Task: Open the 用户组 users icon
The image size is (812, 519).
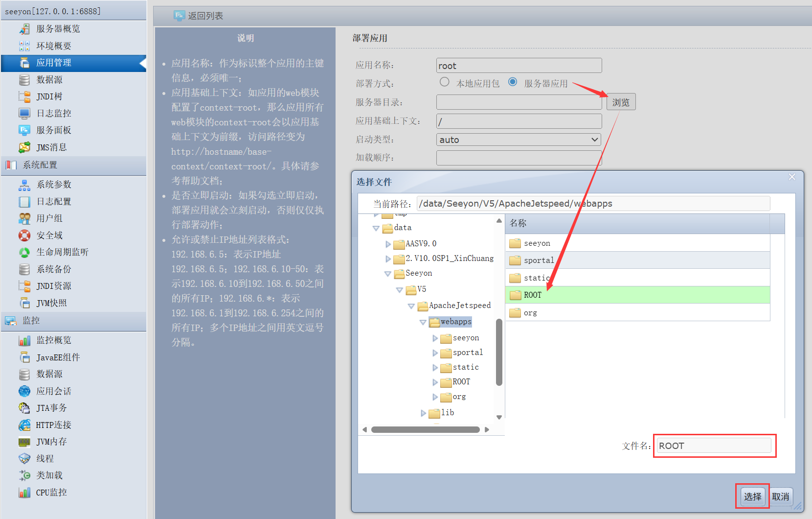Action: click(24, 218)
